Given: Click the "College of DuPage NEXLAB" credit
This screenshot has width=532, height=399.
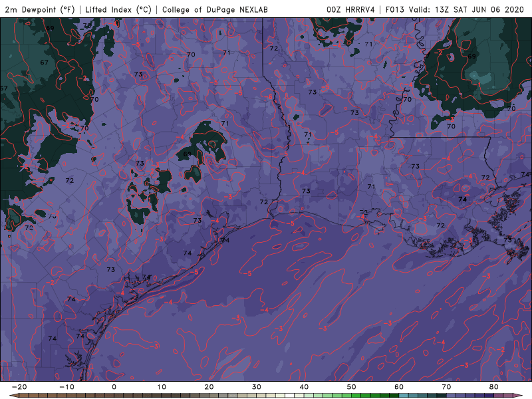Looking at the screenshot, I should (x=215, y=9).
